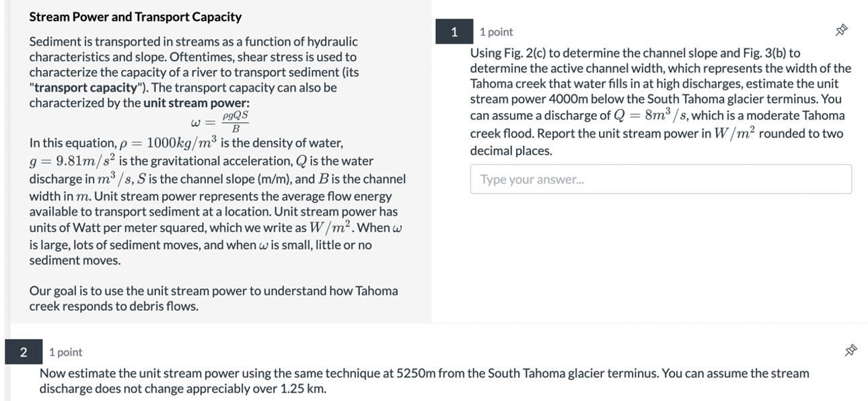Select the question 2 number badge
Image resolution: width=868 pixels, height=401 pixels.
24,352
